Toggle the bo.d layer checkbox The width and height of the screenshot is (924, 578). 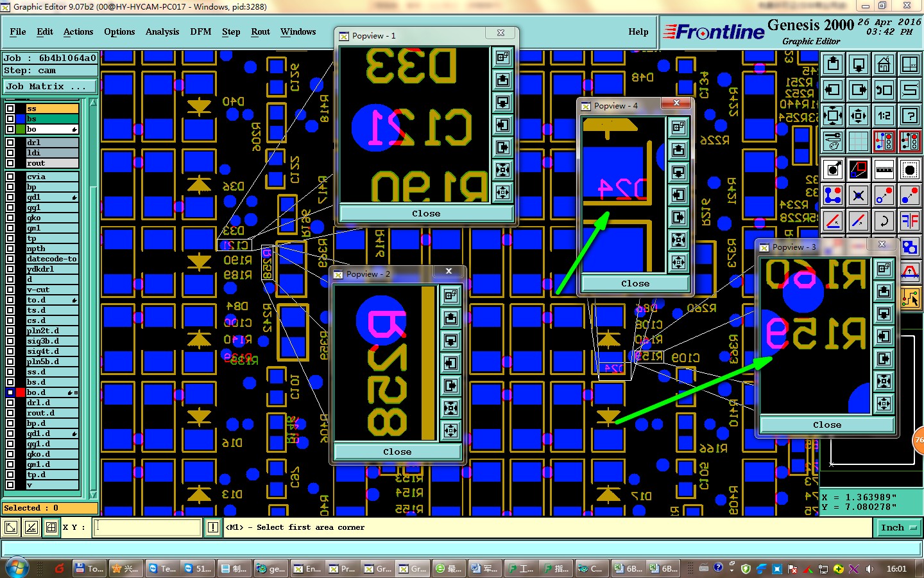click(x=10, y=392)
